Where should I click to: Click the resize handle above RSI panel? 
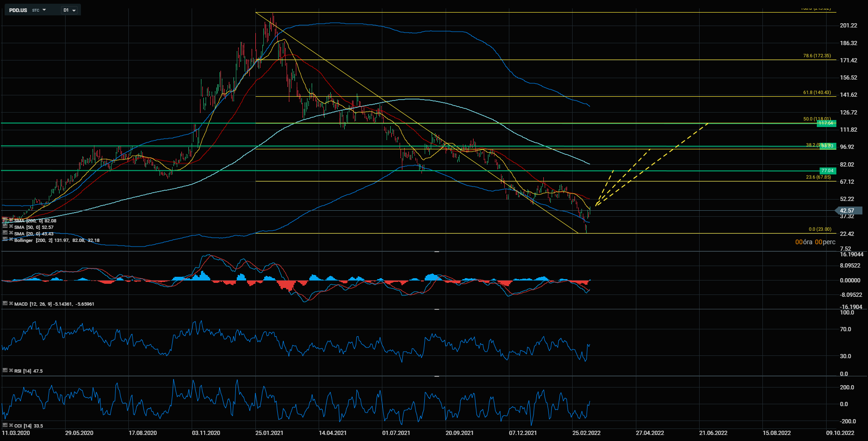tap(437, 309)
